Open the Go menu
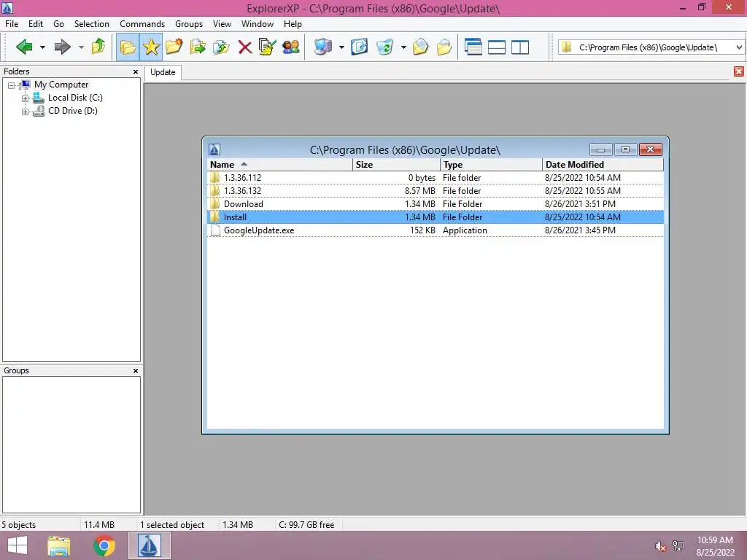The image size is (747, 560). pyautogui.click(x=58, y=24)
